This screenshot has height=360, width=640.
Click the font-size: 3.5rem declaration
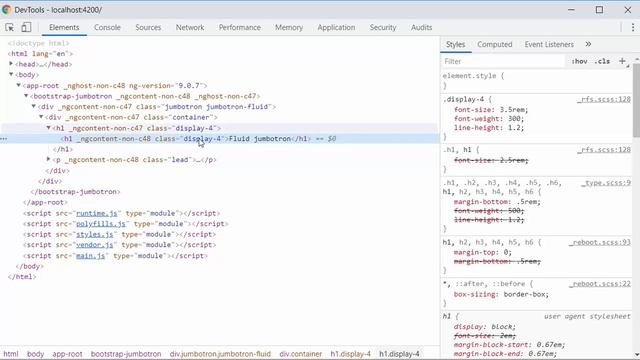pyautogui.click(x=491, y=110)
